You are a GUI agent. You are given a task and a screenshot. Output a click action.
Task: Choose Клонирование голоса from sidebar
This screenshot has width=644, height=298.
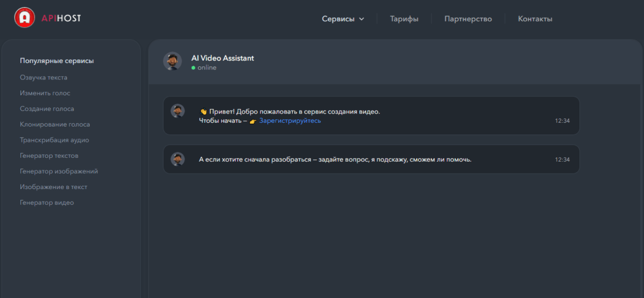pyautogui.click(x=55, y=124)
